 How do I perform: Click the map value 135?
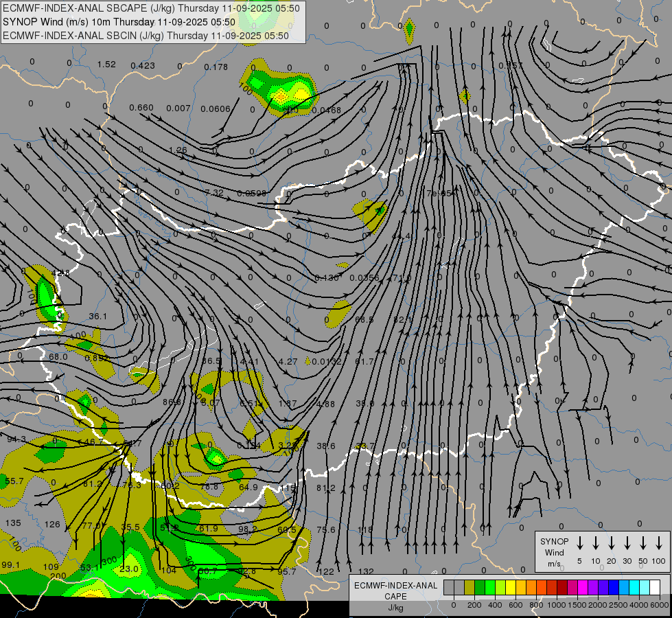[13, 523]
